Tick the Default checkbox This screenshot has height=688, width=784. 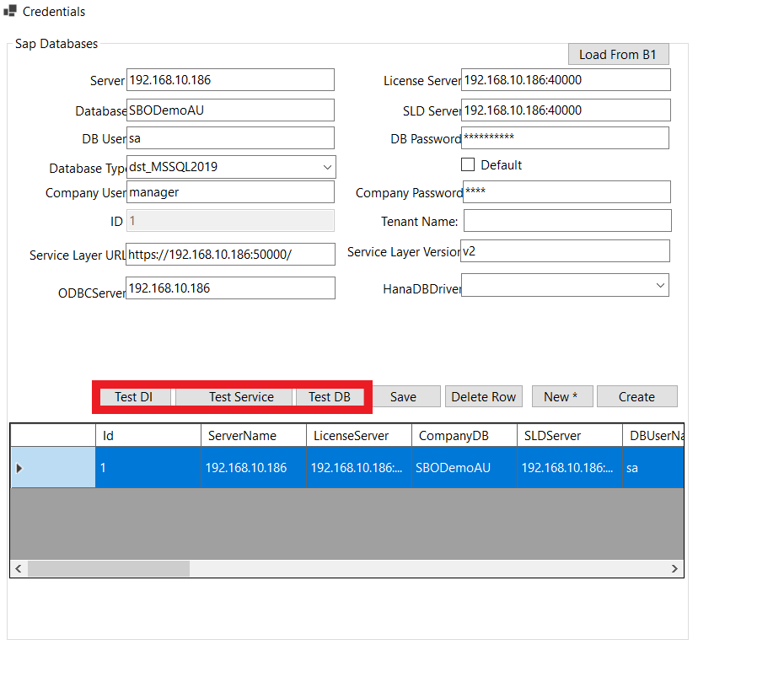468,164
